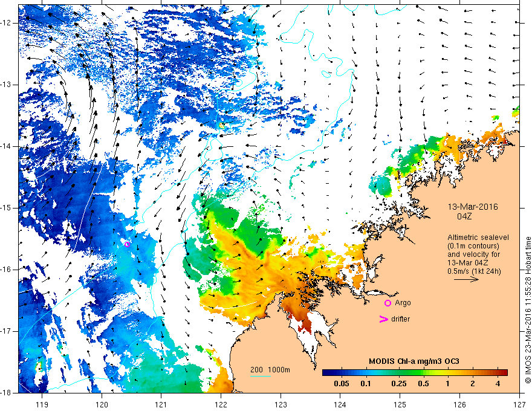
Task: Click the cyan isobath legend line
Action: 260,376
